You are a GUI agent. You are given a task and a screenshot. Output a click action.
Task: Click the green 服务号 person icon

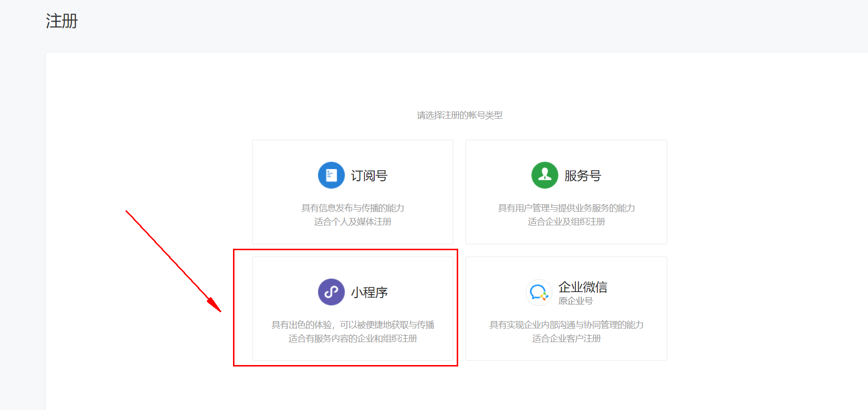(545, 175)
